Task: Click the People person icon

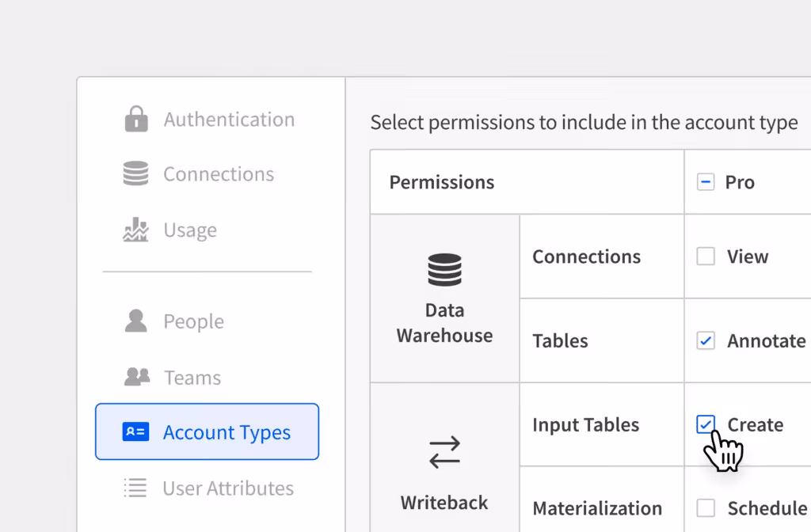Action: (136, 321)
